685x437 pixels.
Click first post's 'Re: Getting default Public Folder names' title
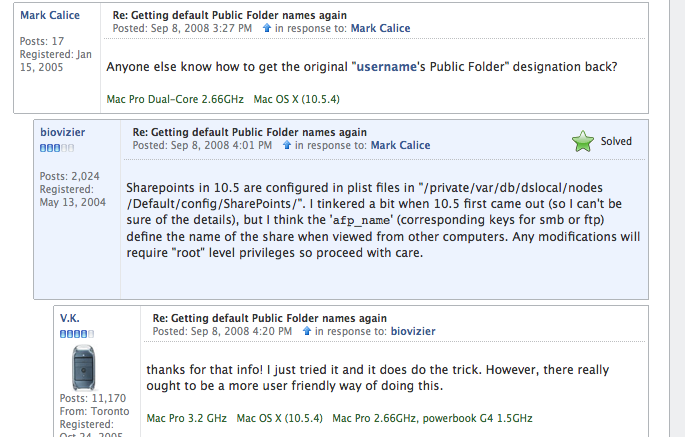(230, 15)
